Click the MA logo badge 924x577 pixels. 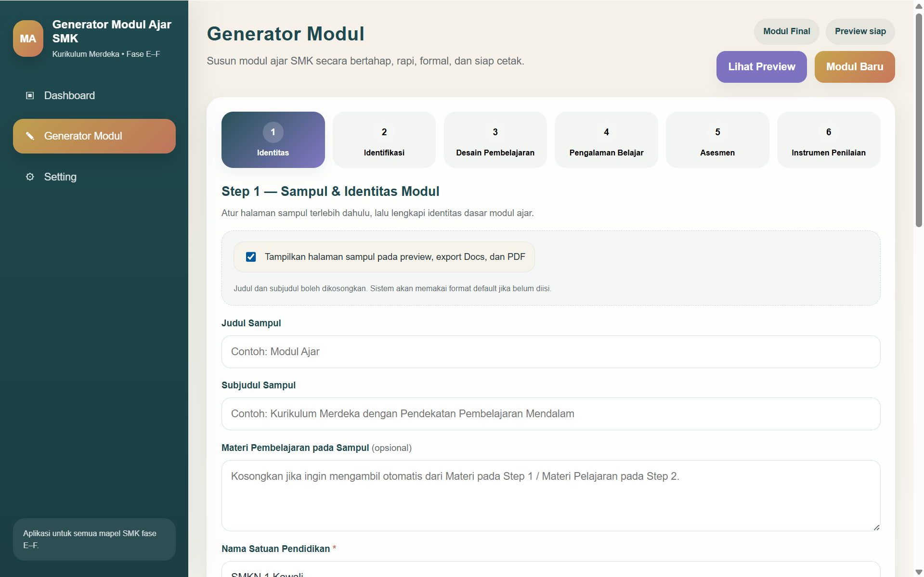point(28,38)
